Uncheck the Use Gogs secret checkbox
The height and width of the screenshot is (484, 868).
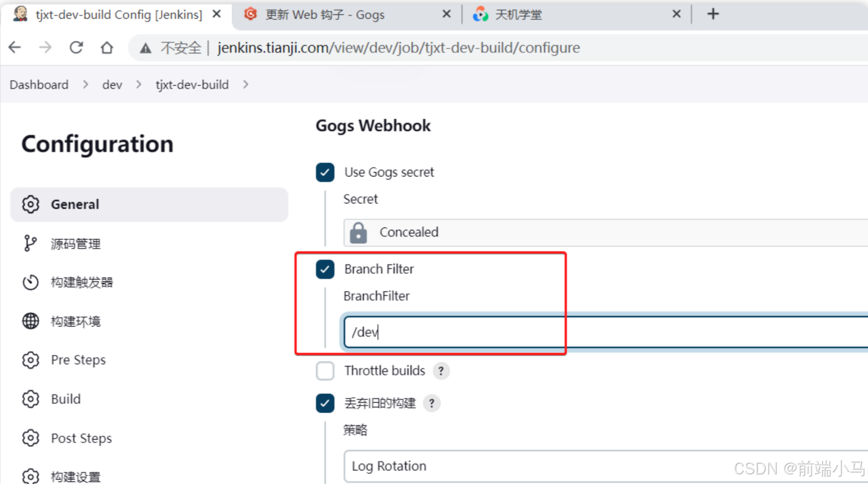[x=325, y=172]
